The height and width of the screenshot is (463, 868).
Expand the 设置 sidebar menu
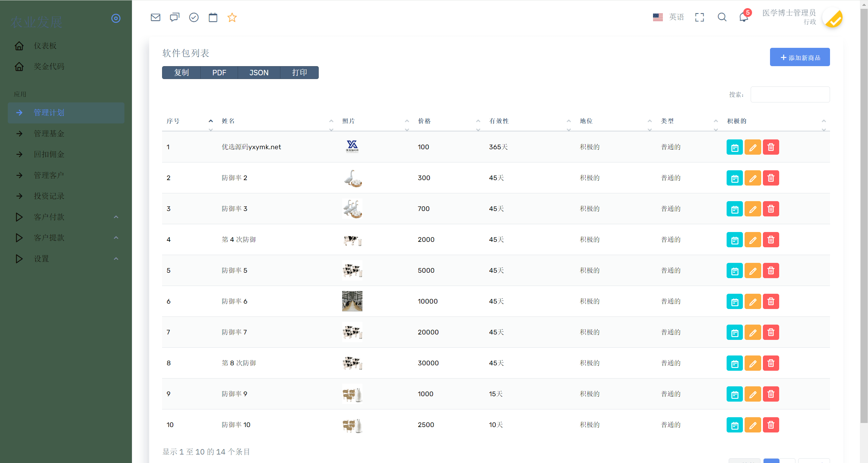click(66, 259)
